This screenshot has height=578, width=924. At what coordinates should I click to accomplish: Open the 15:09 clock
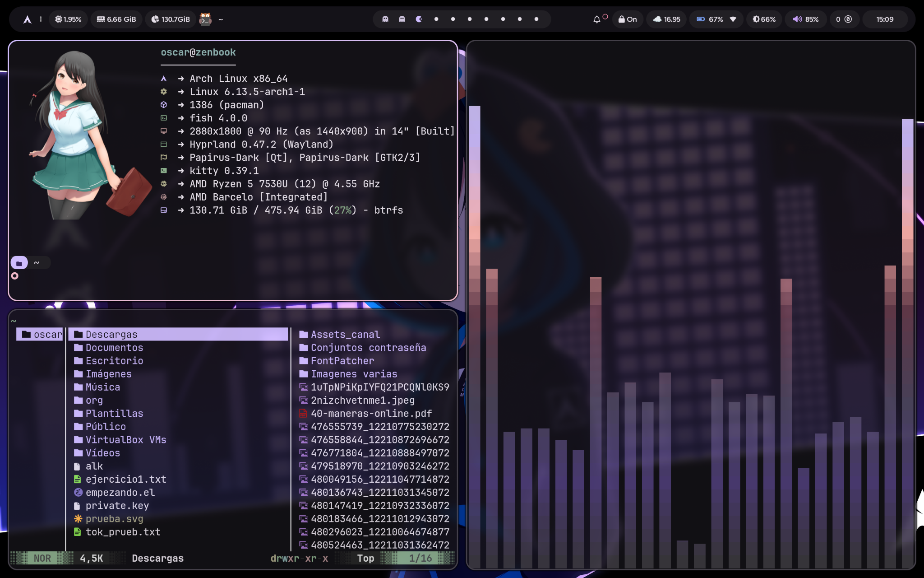[885, 19]
